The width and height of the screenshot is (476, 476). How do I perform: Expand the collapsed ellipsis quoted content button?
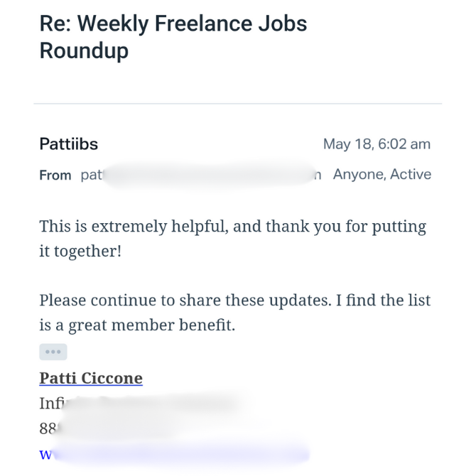53,352
